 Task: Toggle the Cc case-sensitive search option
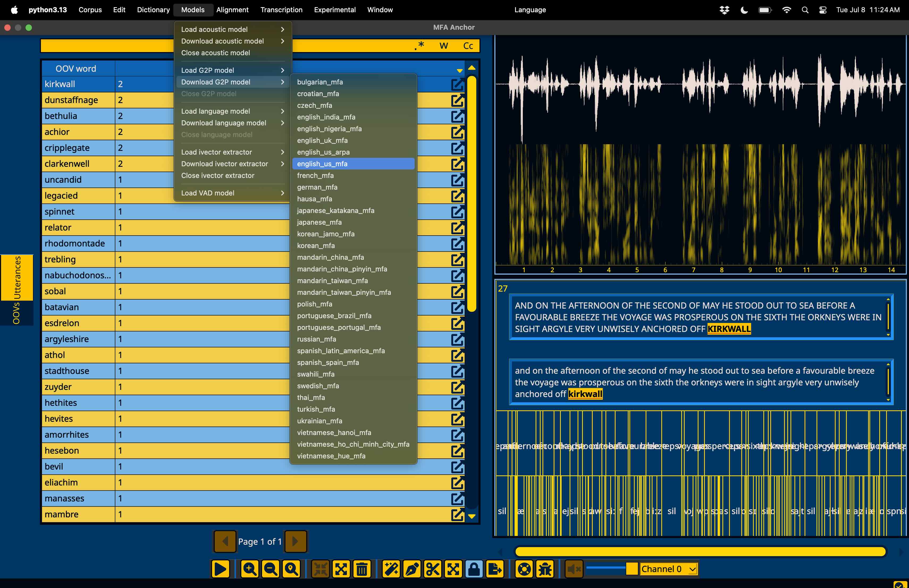tap(468, 46)
